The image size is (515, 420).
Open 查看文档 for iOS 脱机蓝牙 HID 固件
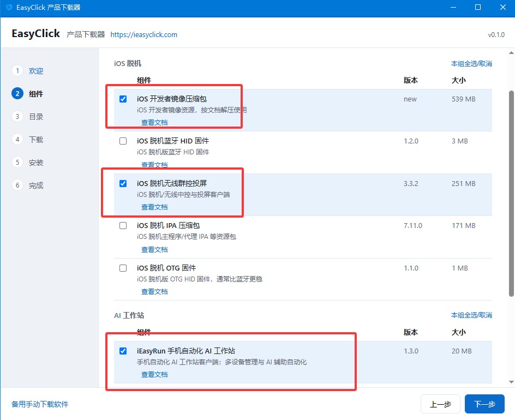(x=154, y=165)
